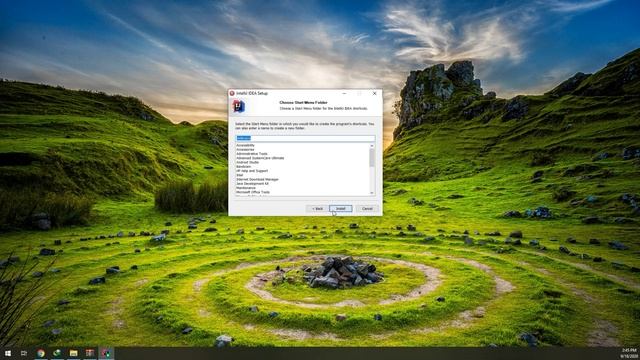Go back with the Back button

pos(317,209)
